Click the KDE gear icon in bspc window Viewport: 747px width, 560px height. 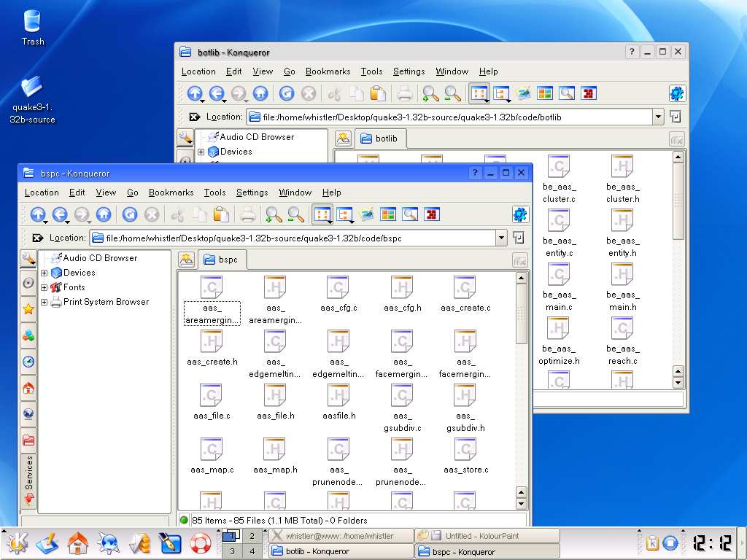click(x=519, y=214)
